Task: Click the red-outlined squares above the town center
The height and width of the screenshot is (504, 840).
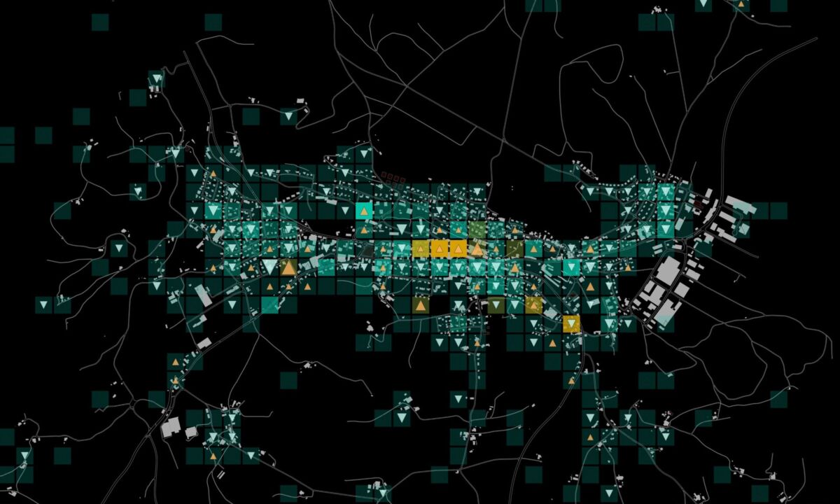Action: click(x=393, y=177)
